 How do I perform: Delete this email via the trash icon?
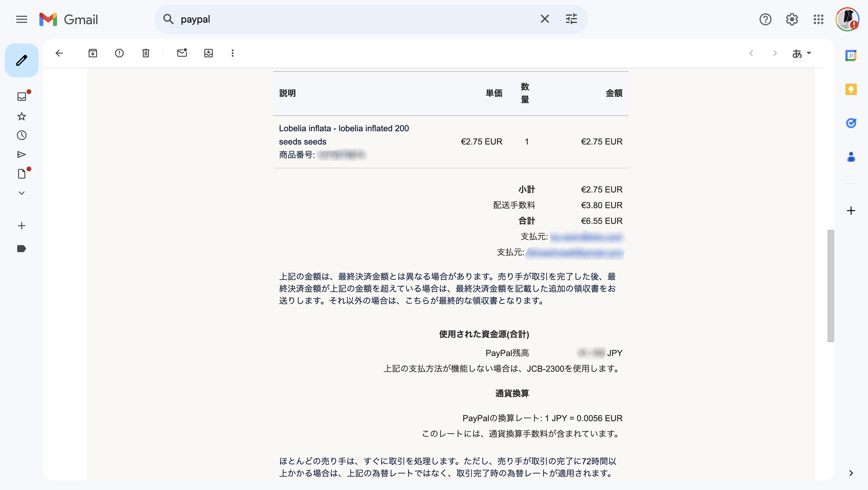pos(146,53)
